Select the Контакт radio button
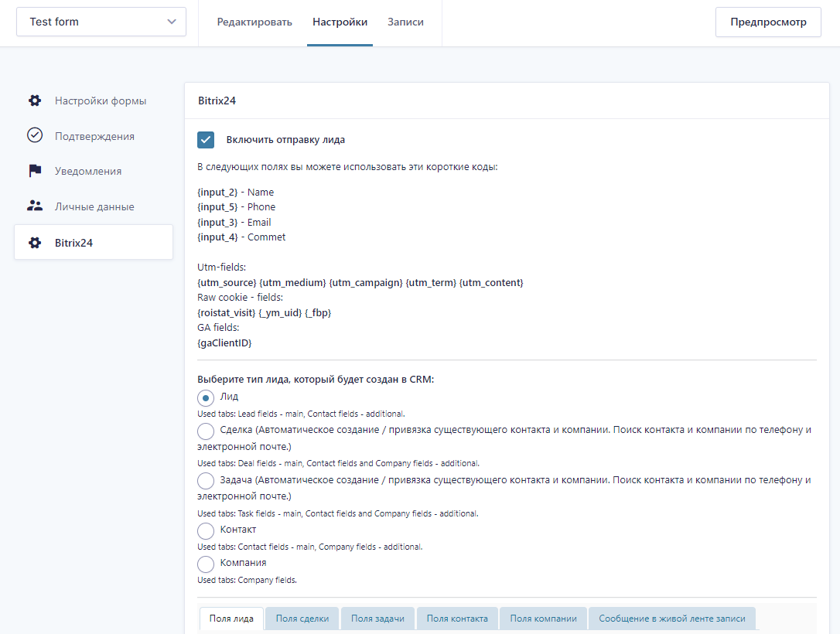Image resolution: width=840 pixels, height=634 pixels. [x=206, y=530]
